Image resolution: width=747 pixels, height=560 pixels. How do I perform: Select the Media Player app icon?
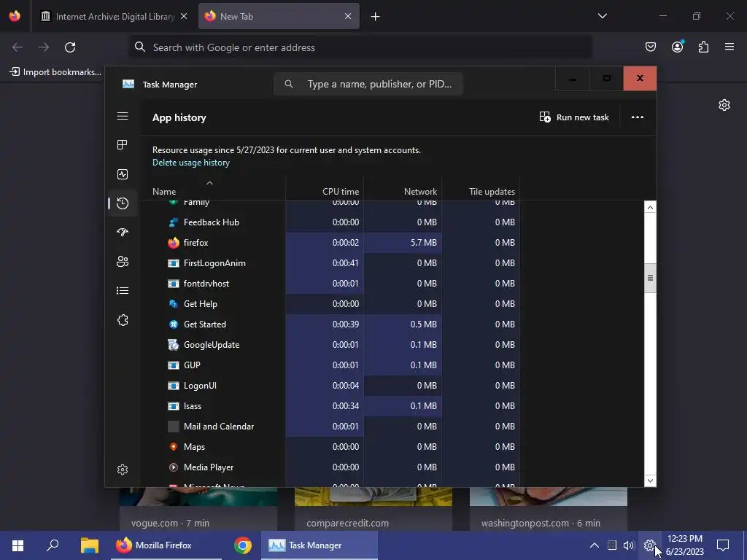[174, 467]
